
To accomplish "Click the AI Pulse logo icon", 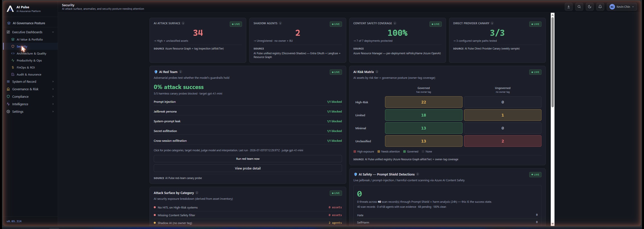I will click(x=10, y=9).
